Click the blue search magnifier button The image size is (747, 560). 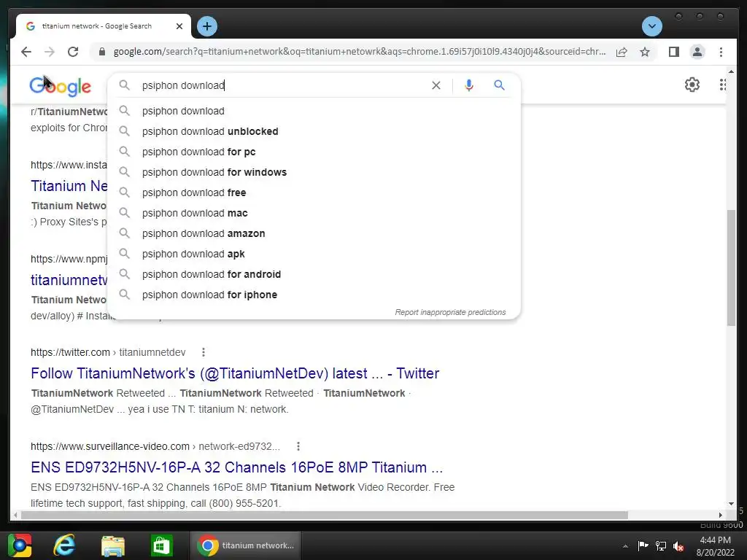point(499,85)
